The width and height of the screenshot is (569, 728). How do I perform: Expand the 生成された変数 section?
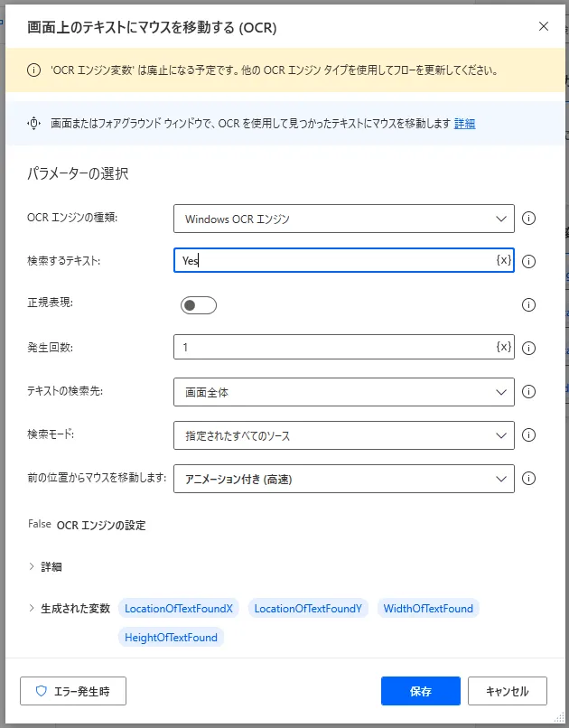[x=70, y=608]
